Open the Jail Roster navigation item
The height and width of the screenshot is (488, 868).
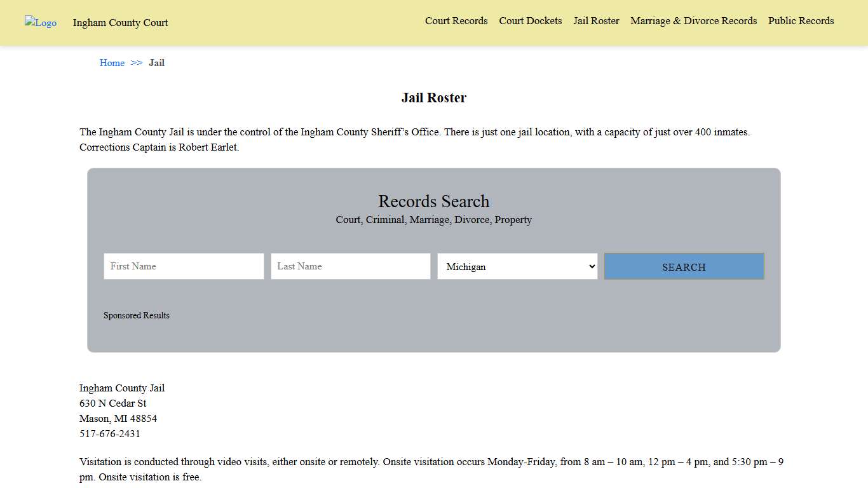click(595, 21)
